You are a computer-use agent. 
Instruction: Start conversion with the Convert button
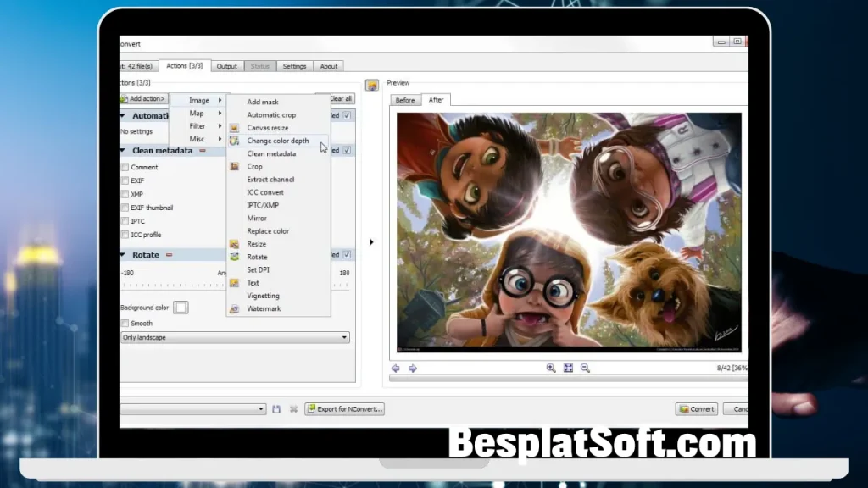(x=696, y=408)
